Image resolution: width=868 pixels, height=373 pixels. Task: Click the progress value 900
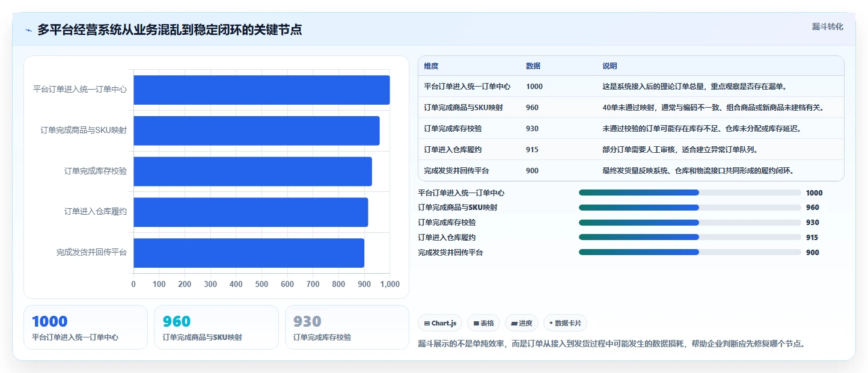[812, 252]
